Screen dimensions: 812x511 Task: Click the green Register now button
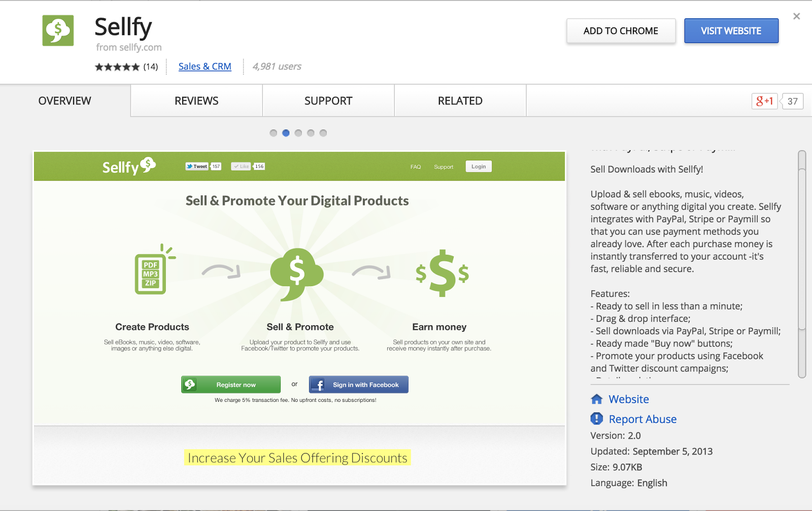tap(231, 384)
